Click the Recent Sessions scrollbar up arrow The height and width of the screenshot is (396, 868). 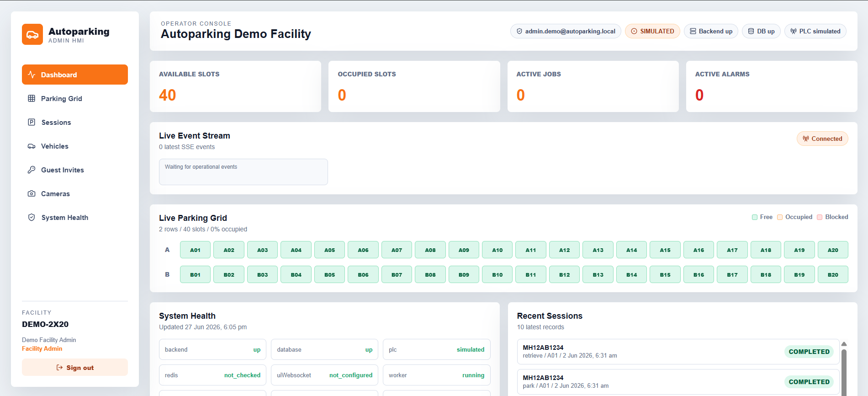click(x=844, y=344)
